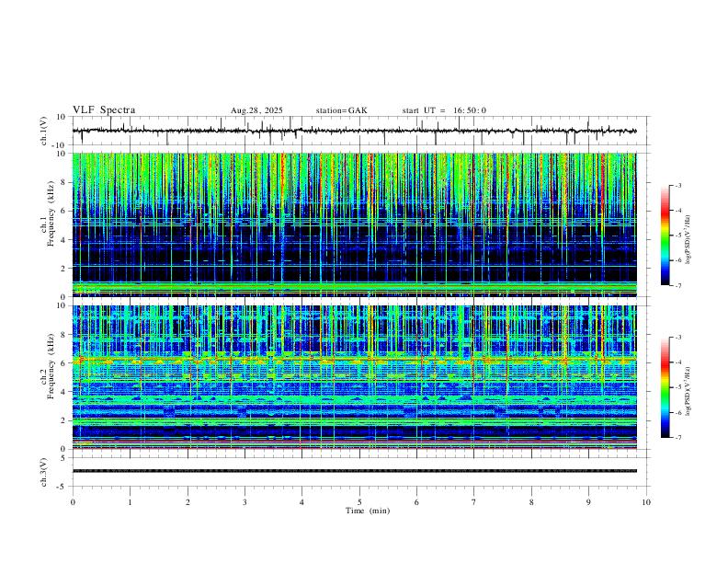Click the "10" tick on the time axis
728x563 pixels.
(x=646, y=502)
